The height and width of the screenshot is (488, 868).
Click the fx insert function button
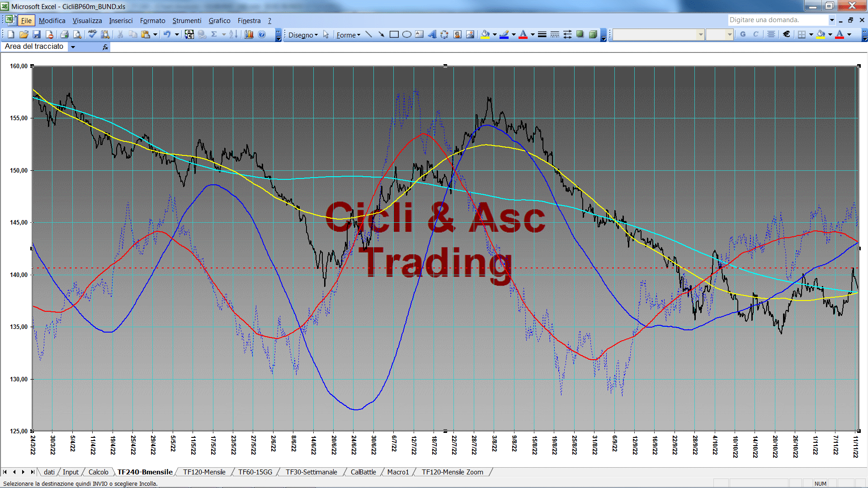105,47
